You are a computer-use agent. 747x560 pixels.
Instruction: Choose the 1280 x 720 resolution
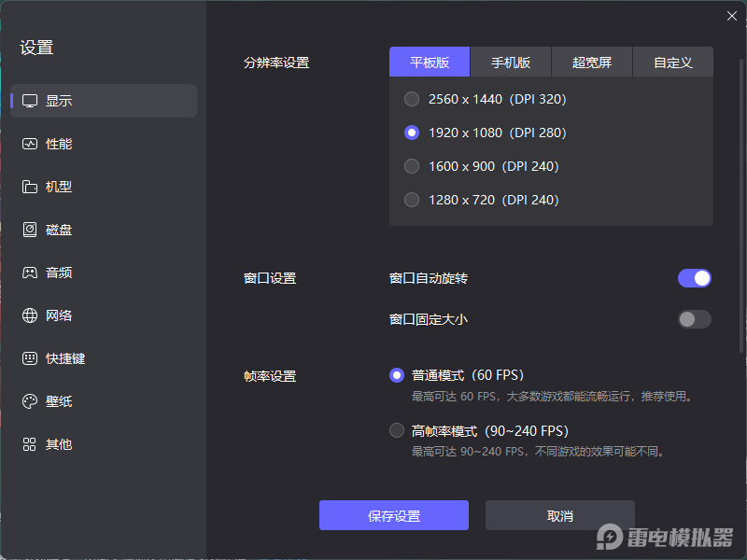pyautogui.click(x=412, y=200)
